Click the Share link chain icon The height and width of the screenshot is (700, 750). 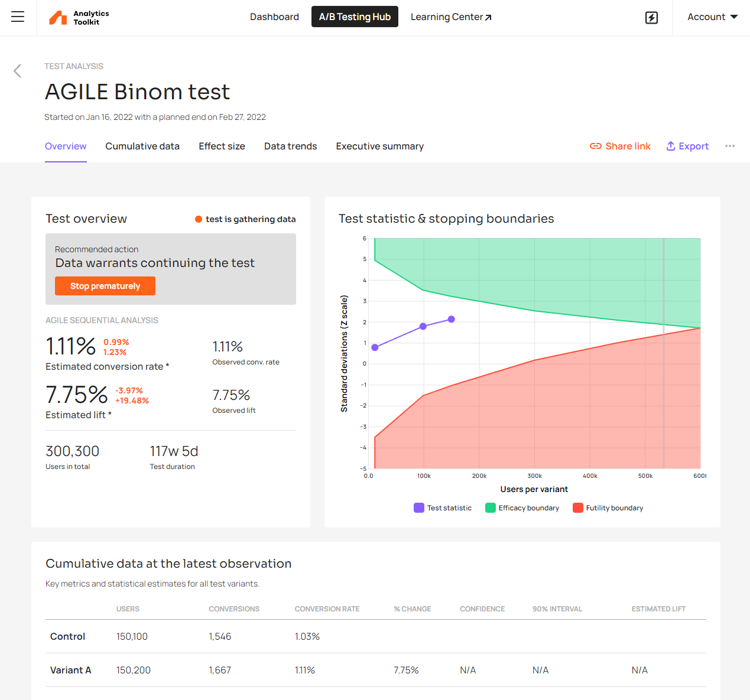click(596, 146)
